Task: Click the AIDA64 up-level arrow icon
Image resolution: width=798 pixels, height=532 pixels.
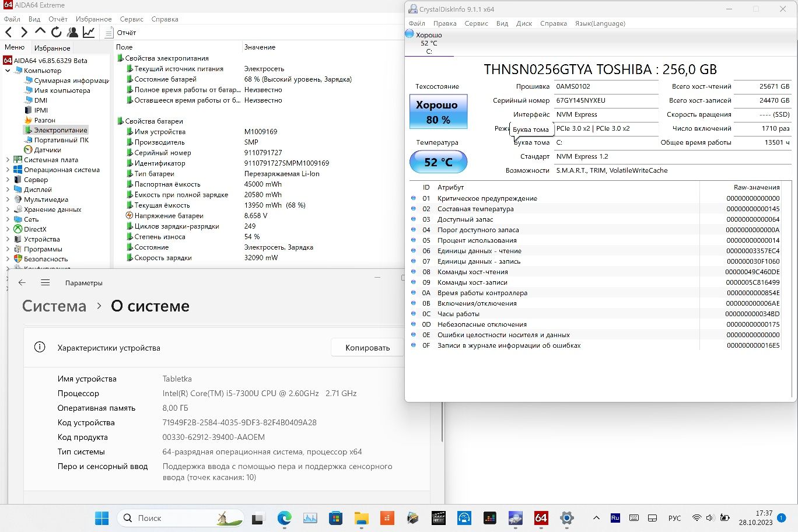Action: pos(40,32)
